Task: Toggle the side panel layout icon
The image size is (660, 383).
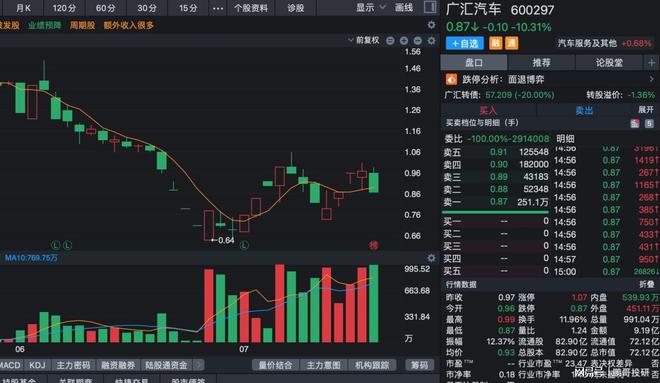Action: (x=430, y=7)
